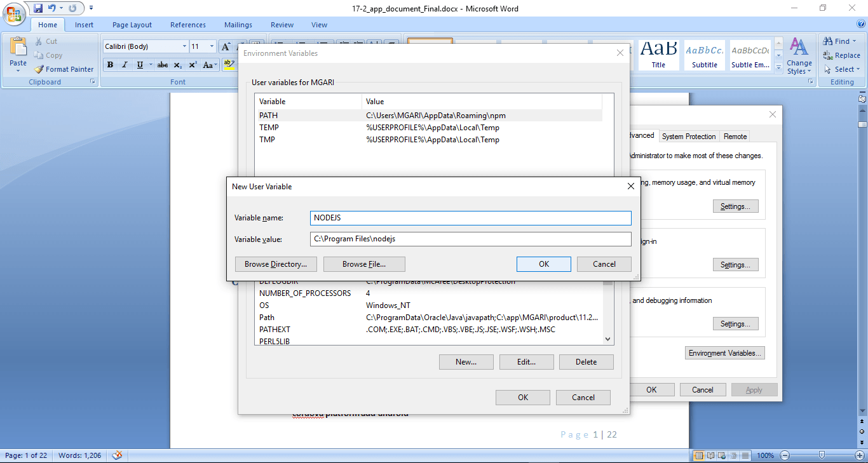Open the References ribbon tab
Screen dimensions: 868x463
click(x=188, y=25)
